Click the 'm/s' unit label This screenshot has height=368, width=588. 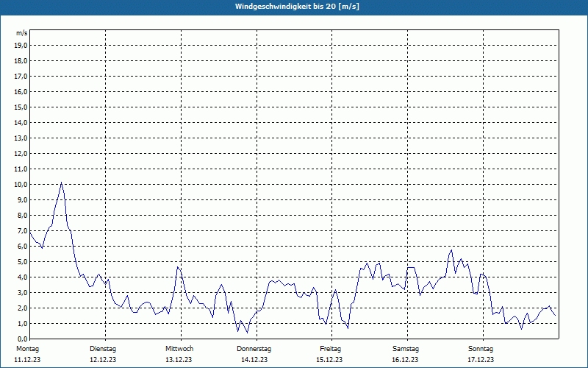click(22, 33)
